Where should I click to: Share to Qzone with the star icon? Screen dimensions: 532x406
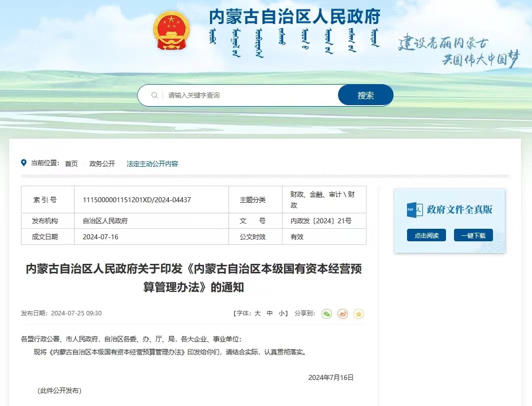358,313
